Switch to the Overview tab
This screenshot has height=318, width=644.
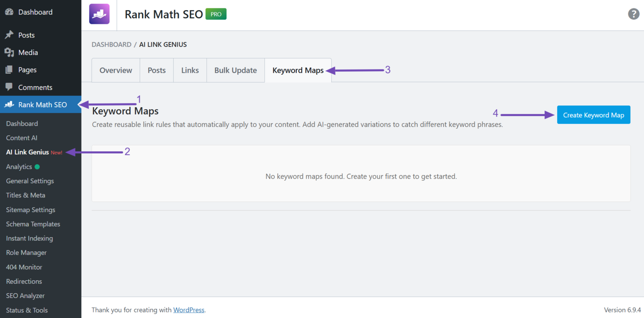116,70
